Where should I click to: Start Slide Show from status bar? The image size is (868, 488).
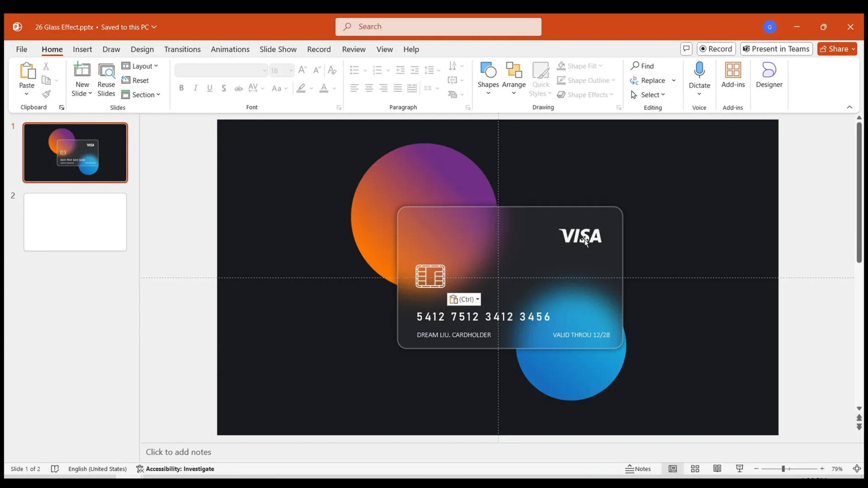pyautogui.click(x=740, y=469)
